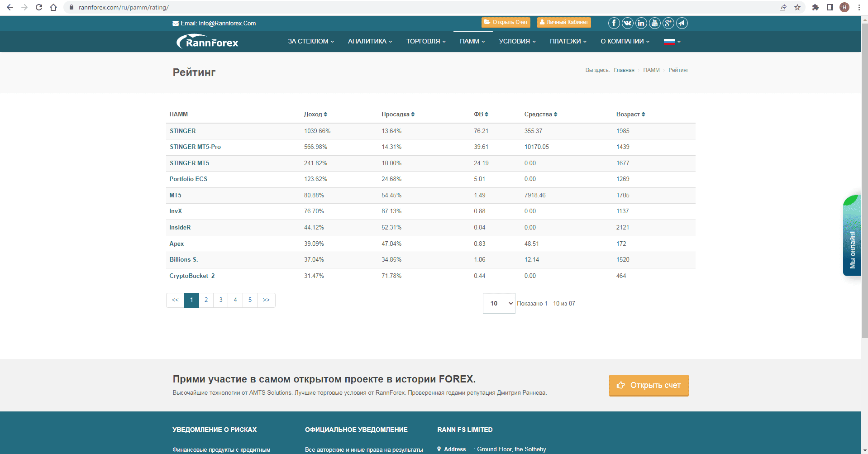Expand the language flag selector

(672, 41)
